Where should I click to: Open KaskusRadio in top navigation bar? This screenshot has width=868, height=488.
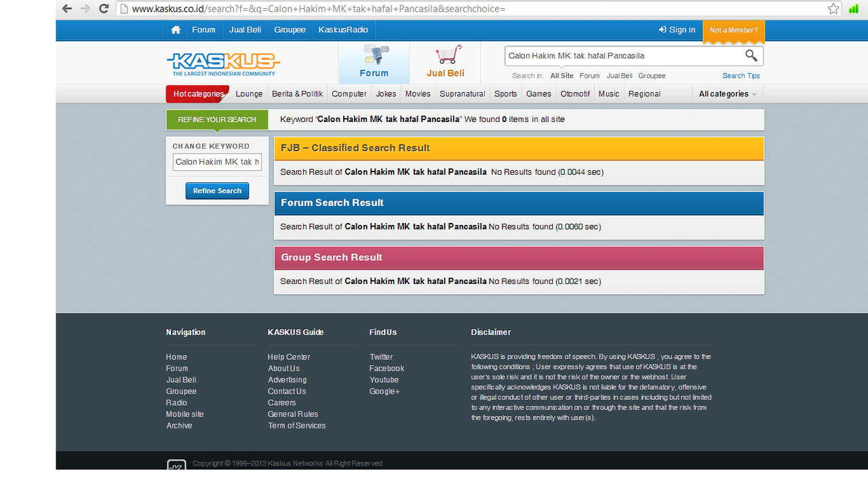[x=343, y=30]
